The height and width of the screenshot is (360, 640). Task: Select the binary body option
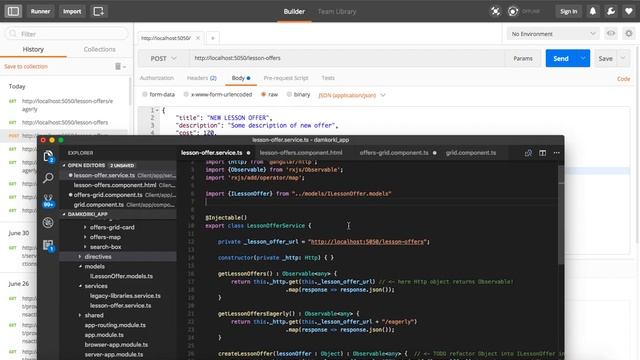click(x=289, y=94)
